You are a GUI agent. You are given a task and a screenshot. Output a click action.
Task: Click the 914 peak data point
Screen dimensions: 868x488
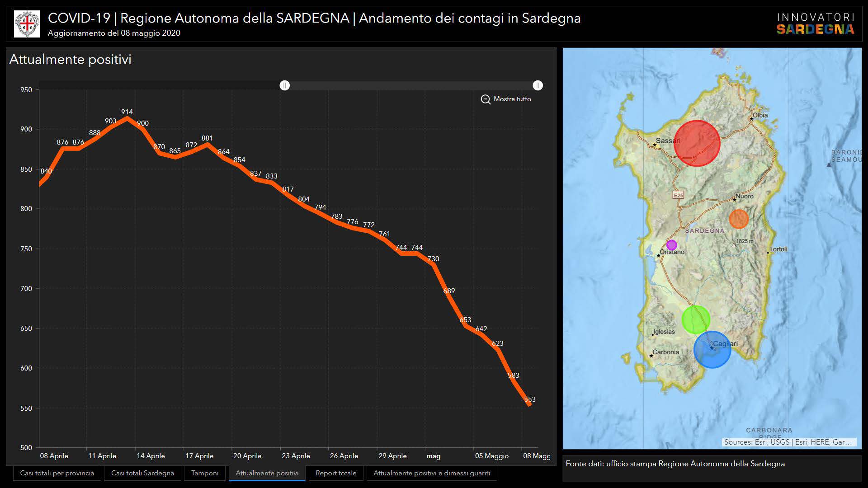click(127, 118)
